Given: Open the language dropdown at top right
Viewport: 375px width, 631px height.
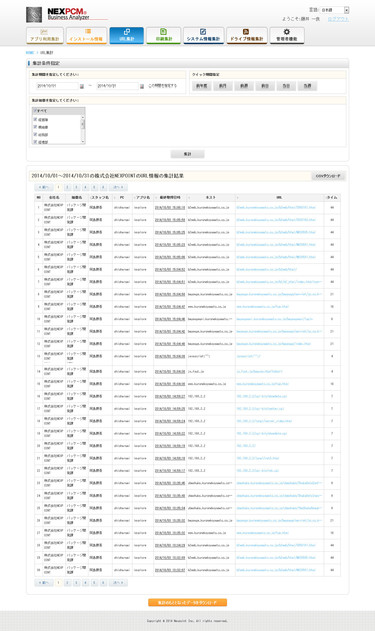Looking at the screenshot, I should coord(334,10).
